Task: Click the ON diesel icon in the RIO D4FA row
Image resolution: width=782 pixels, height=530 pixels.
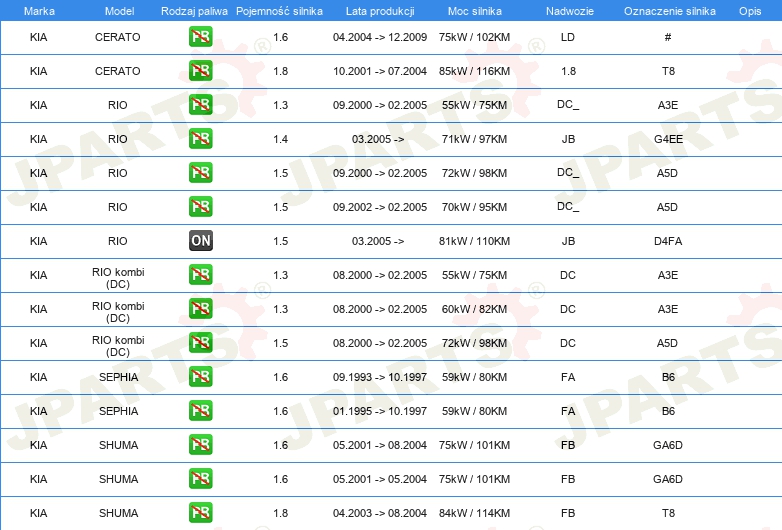Action: pos(200,240)
